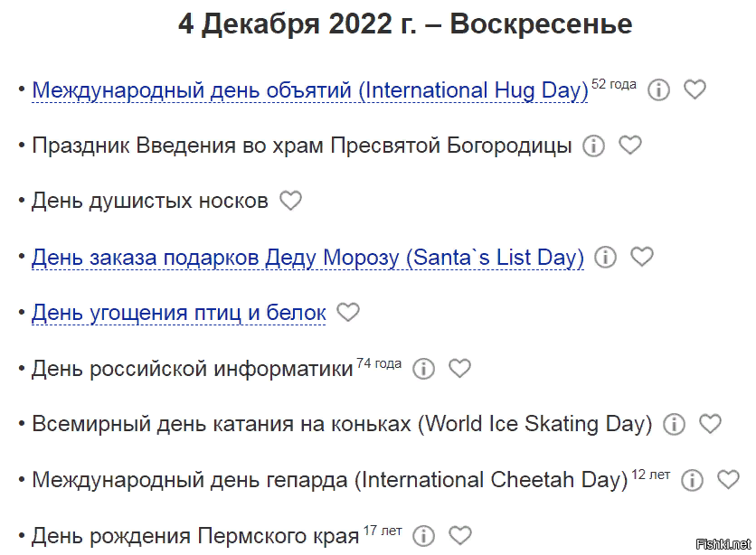This screenshot has height=555, width=756.
Task: Show details for День российской информатики
Action: pyautogui.click(x=423, y=369)
